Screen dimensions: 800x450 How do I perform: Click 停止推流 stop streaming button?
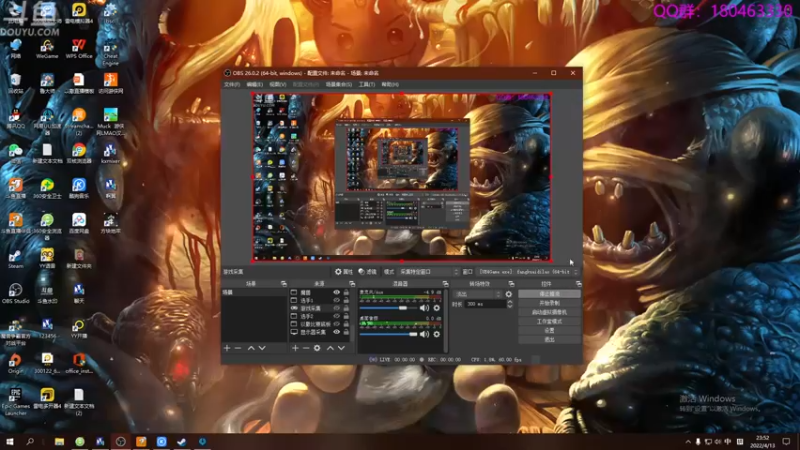pos(549,294)
